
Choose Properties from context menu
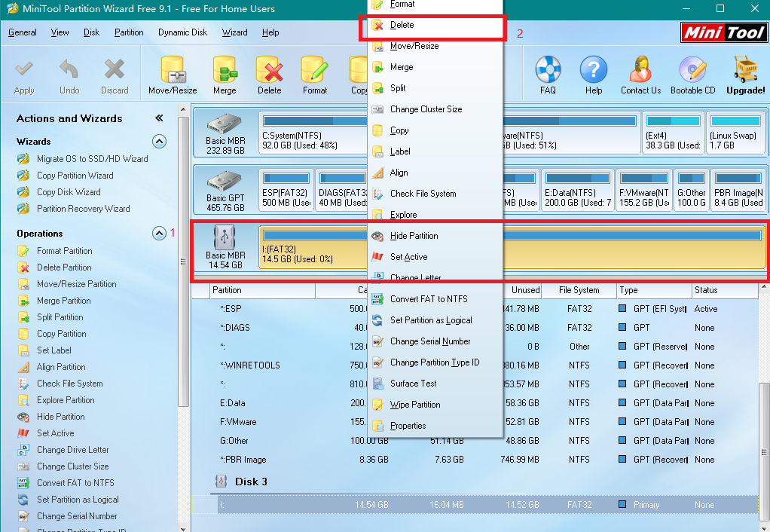(435, 426)
